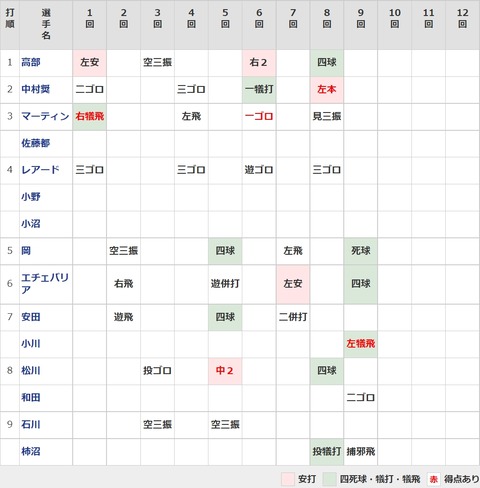
Task: Click the pink 安打 legend swatch
Action: pyautogui.click(x=288, y=479)
